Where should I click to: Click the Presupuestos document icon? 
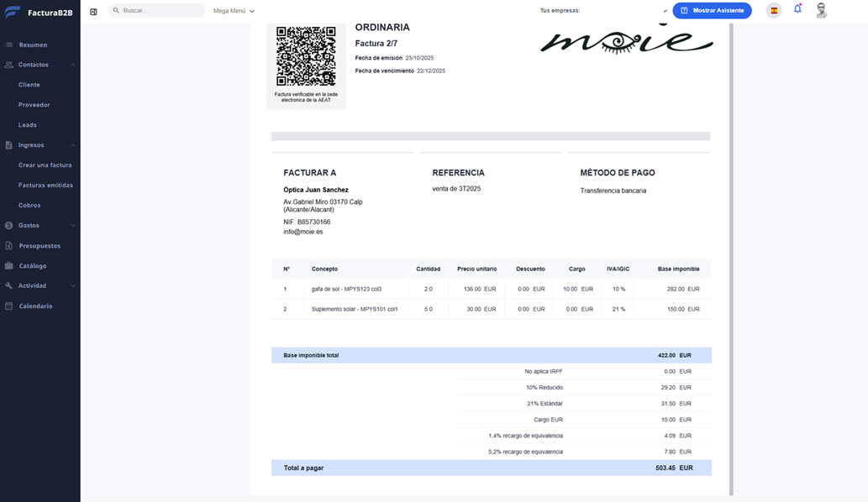[x=8, y=246]
